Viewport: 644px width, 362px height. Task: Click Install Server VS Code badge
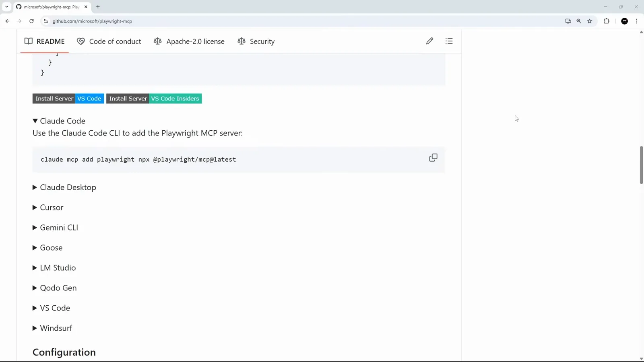(x=68, y=99)
